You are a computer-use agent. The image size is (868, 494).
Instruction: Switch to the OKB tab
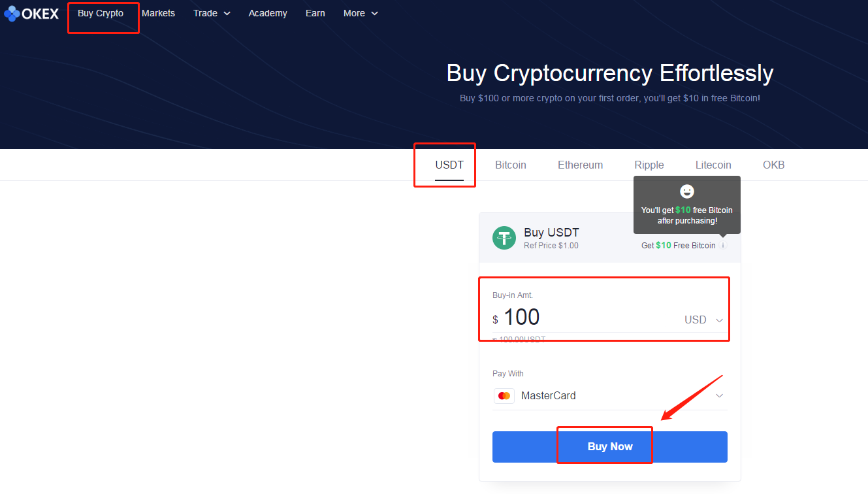pyautogui.click(x=774, y=165)
